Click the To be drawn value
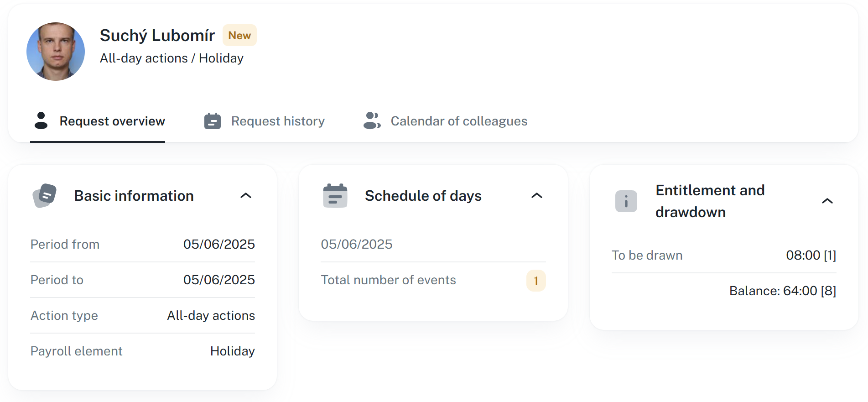The height and width of the screenshot is (402, 868). 811,255
